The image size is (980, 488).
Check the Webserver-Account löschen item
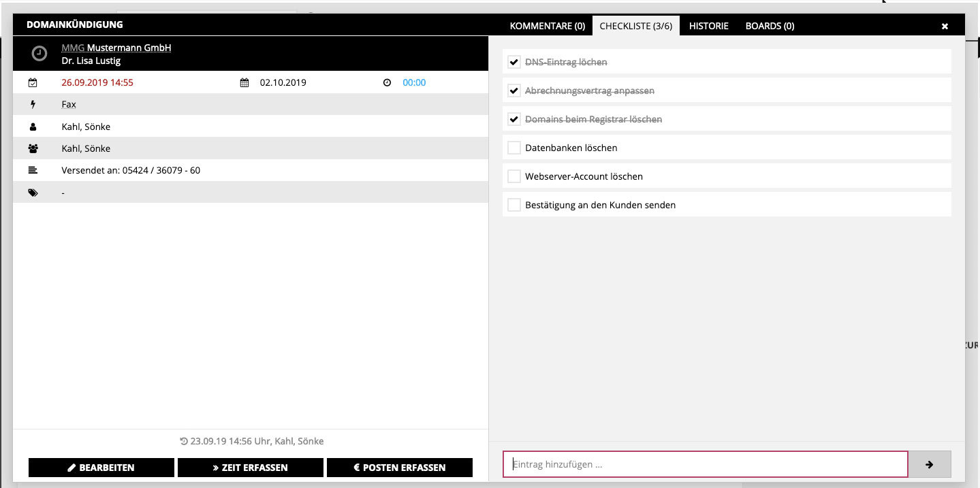point(514,176)
